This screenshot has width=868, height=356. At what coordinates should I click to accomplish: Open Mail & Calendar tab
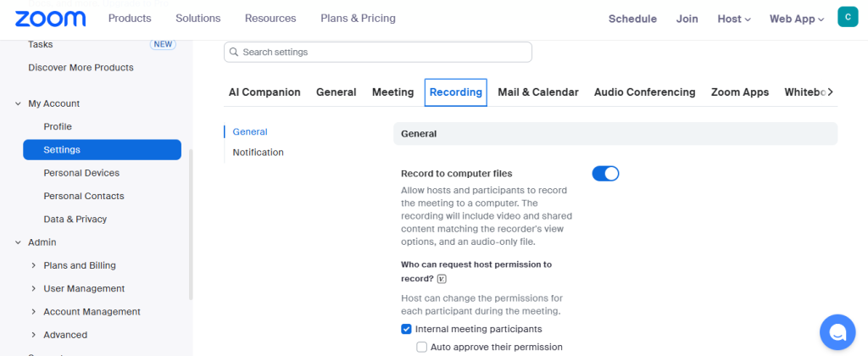coord(538,92)
